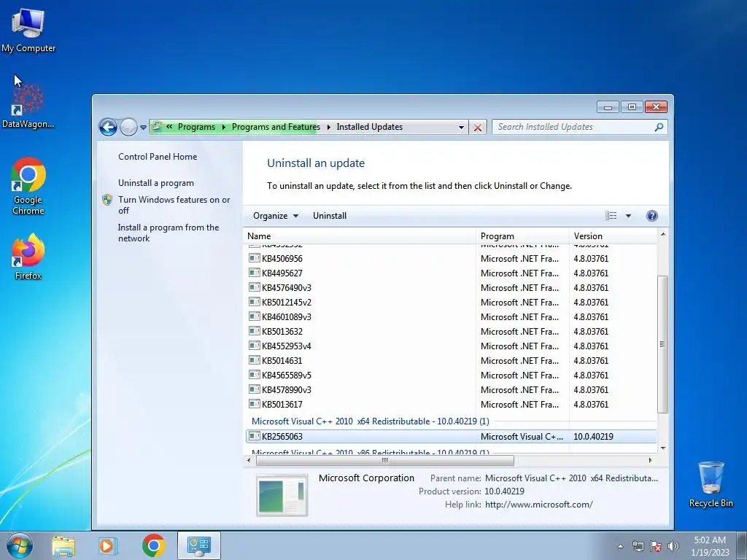
Task: Click the volume speaker tray icon
Action: tap(673, 546)
